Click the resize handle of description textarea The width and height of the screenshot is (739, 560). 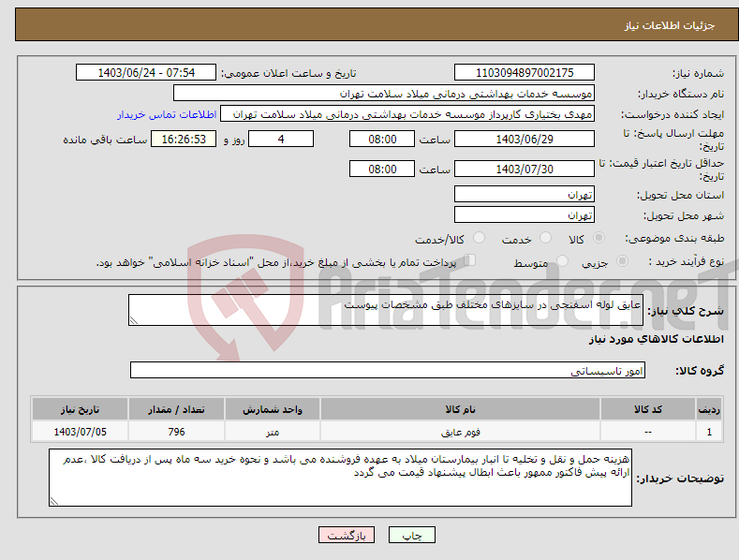[x=134, y=320]
